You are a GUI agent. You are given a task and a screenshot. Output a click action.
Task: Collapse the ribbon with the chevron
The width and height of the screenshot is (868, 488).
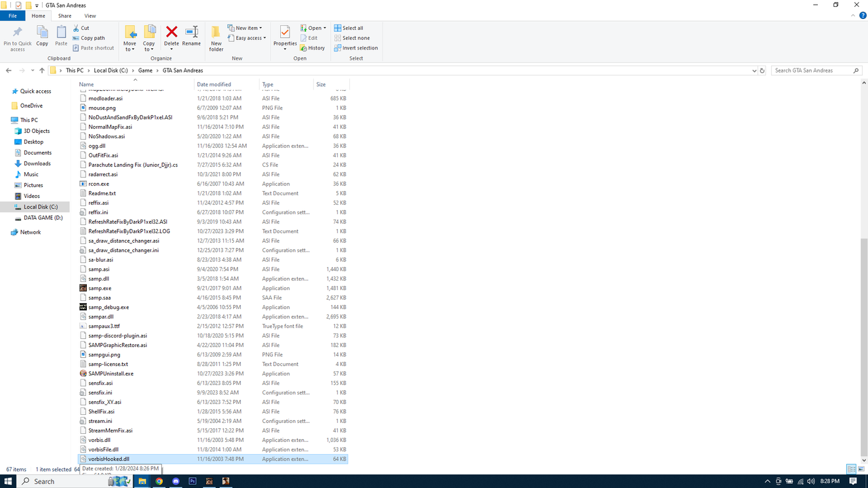853,16
